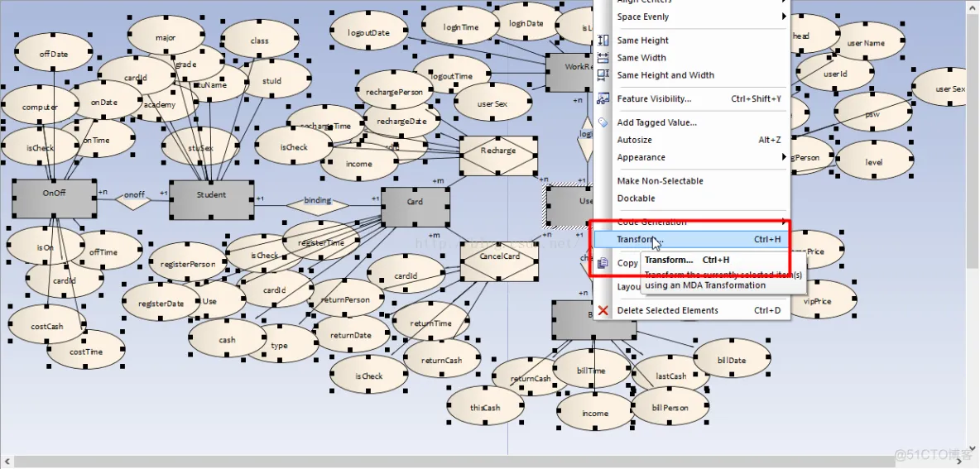
Task: Choose the Dockable menu option
Action: pos(691,199)
